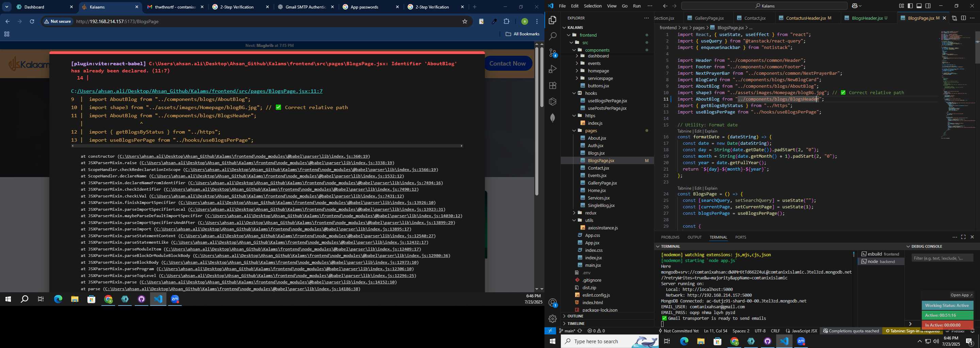Open All Bookmarks folder
The width and height of the screenshot is (980, 348).
point(522,34)
